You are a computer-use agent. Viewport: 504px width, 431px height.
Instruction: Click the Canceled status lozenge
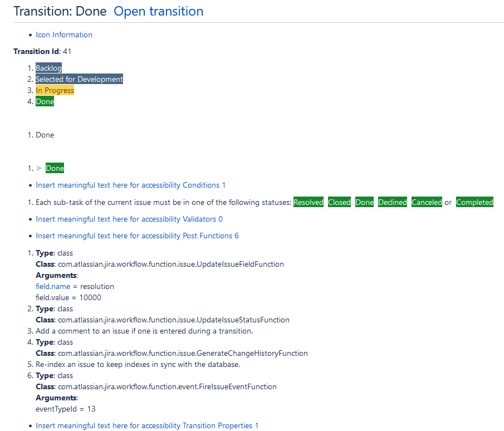(427, 202)
